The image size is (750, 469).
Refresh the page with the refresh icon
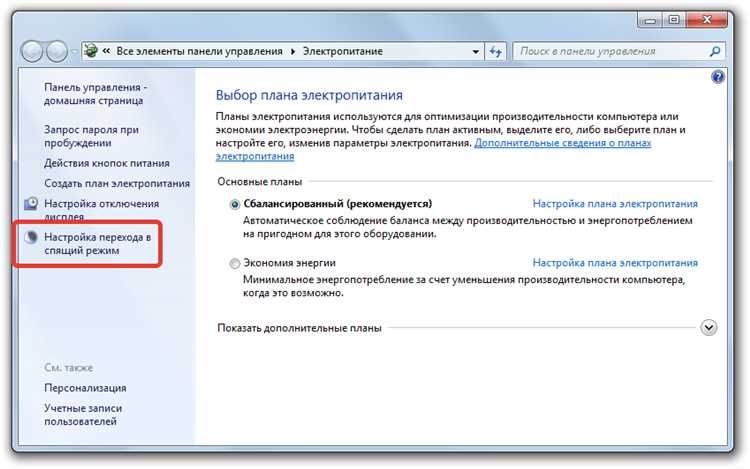(496, 51)
